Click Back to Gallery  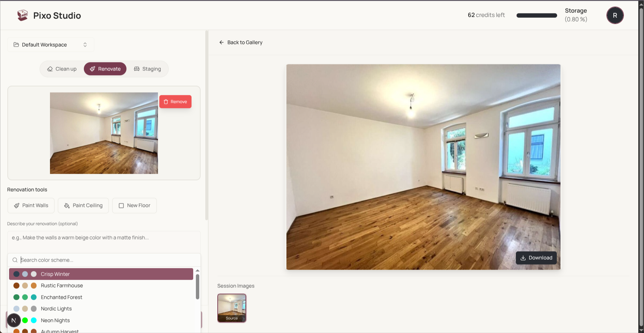coord(245,42)
